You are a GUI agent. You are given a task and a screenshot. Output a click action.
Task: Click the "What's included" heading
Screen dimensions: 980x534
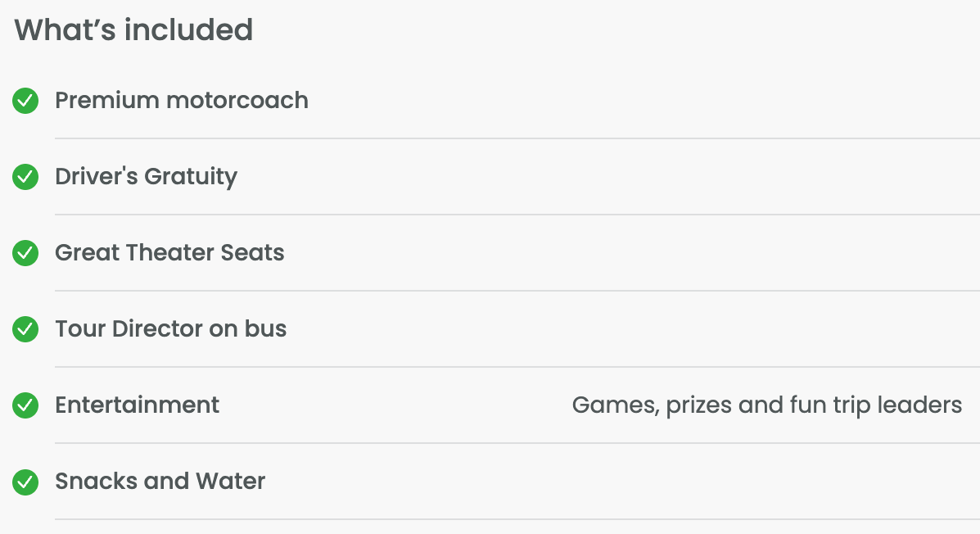pyautogui.click(x=133, y=30)
